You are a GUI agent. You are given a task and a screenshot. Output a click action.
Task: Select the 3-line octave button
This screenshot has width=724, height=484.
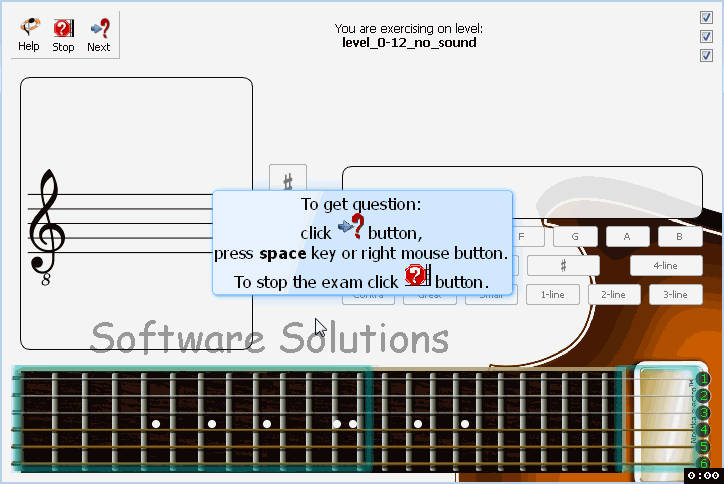point(675,295)
